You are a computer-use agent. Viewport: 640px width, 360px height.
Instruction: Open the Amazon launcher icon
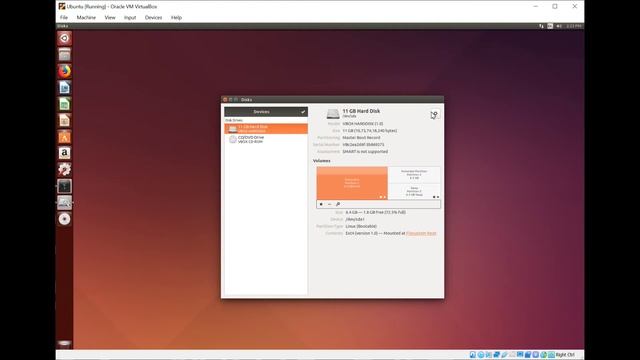(x=64, y=153)
